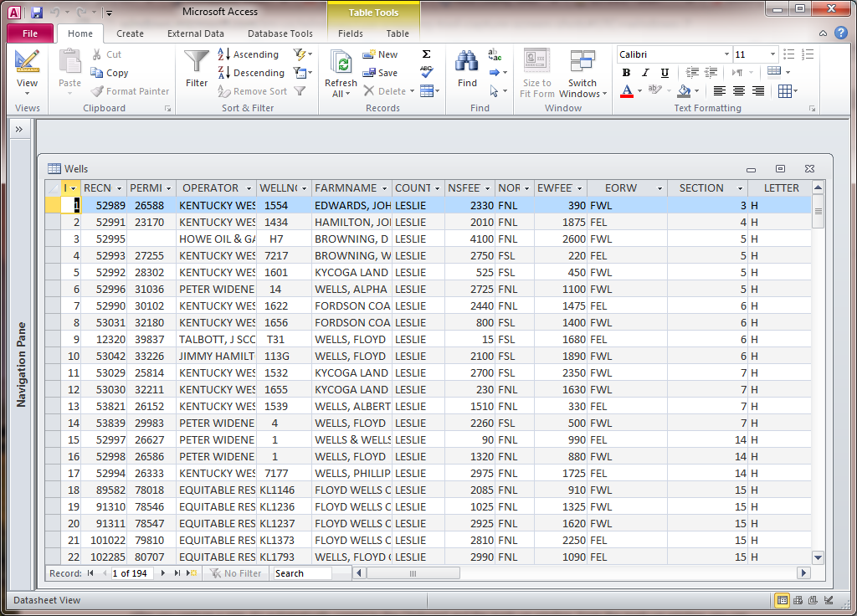857x616 pixels.
Task: Open the Table tab under Table Tools
Action: 398,33
